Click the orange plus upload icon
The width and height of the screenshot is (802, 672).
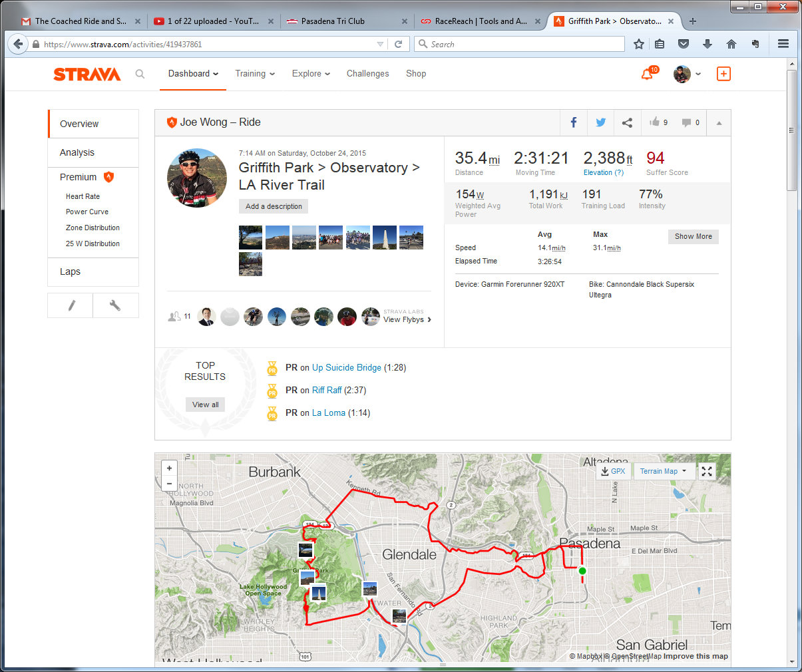tap(723, 74)
